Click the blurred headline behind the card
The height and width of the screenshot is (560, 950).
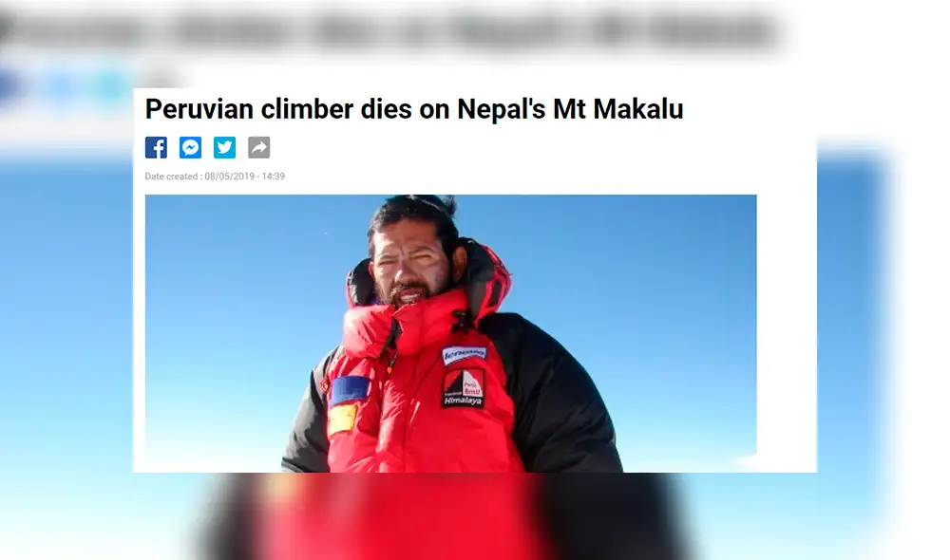tap(394, 30)
